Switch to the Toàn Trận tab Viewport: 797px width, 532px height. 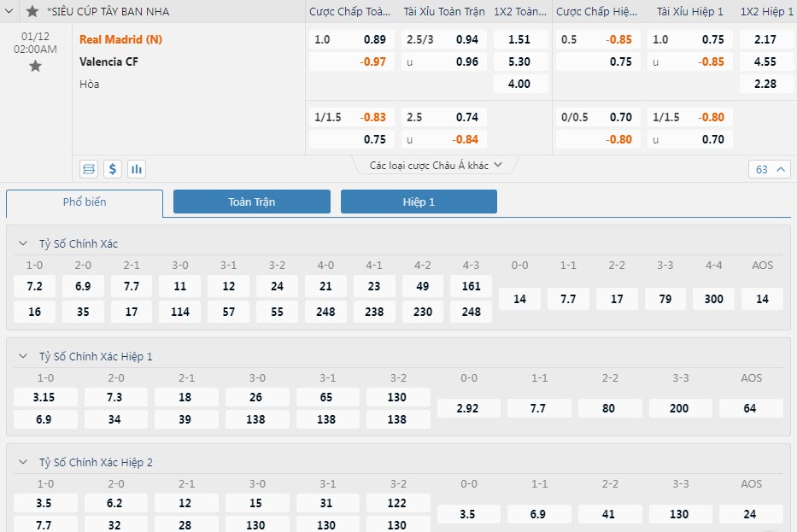[x=251, y=202]
